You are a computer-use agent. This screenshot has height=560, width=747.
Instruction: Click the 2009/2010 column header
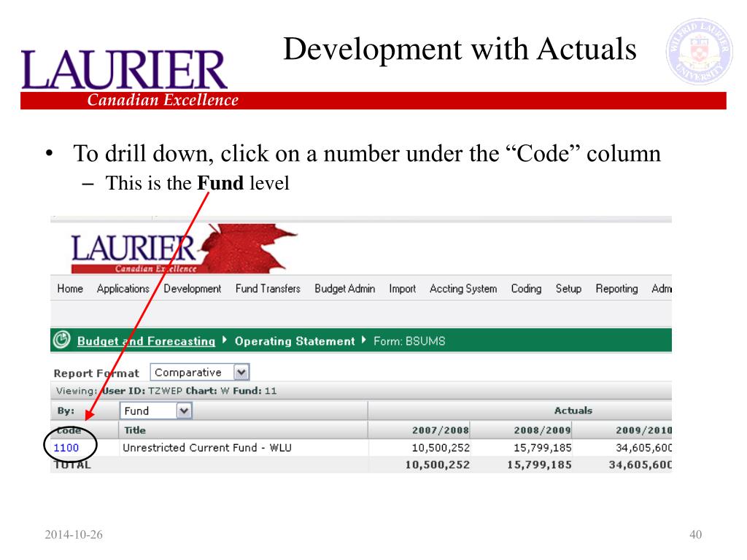[643, 430]
